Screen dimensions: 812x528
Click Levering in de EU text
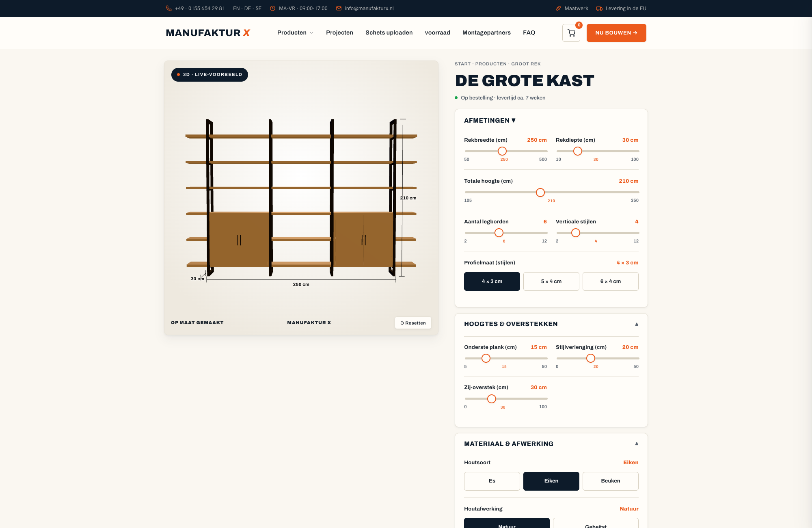[626, 9]
